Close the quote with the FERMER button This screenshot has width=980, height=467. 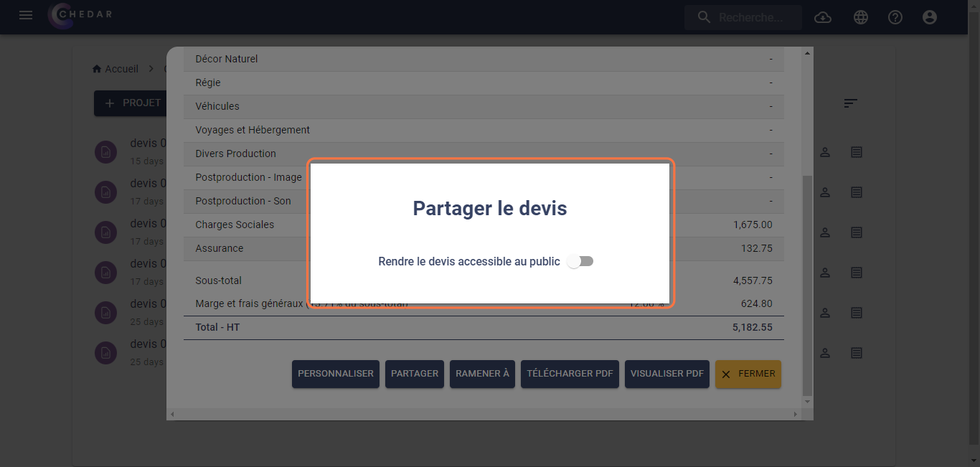(x=748, y=374)
